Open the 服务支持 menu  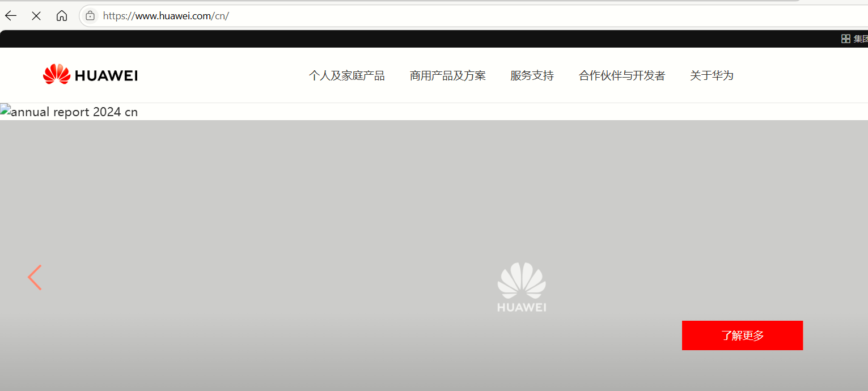[x=532, y=75]
